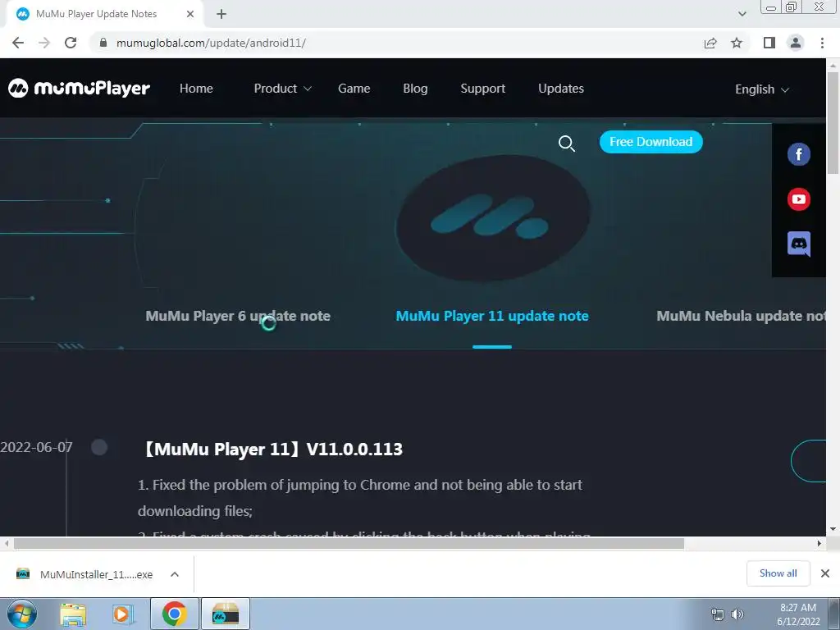Click the 2022-06-07 timeline dot
The height and width of the screenshot is (630, 840).
(99, 447)
